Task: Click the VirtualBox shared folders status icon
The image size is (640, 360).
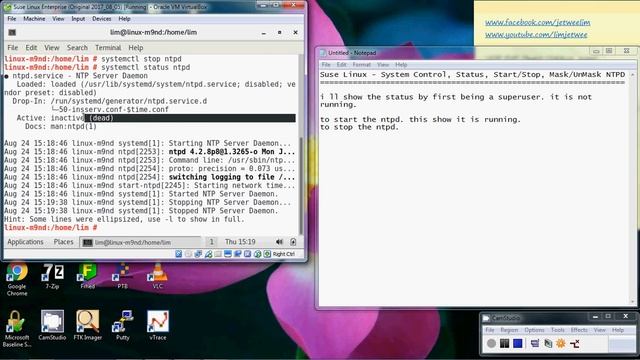Action: [218, 254]
